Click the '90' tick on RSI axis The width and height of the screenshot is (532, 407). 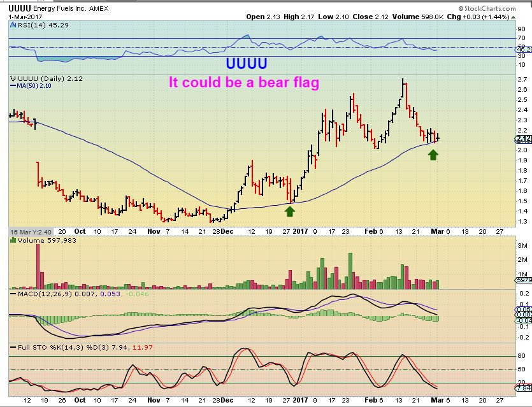click(521, 29)
